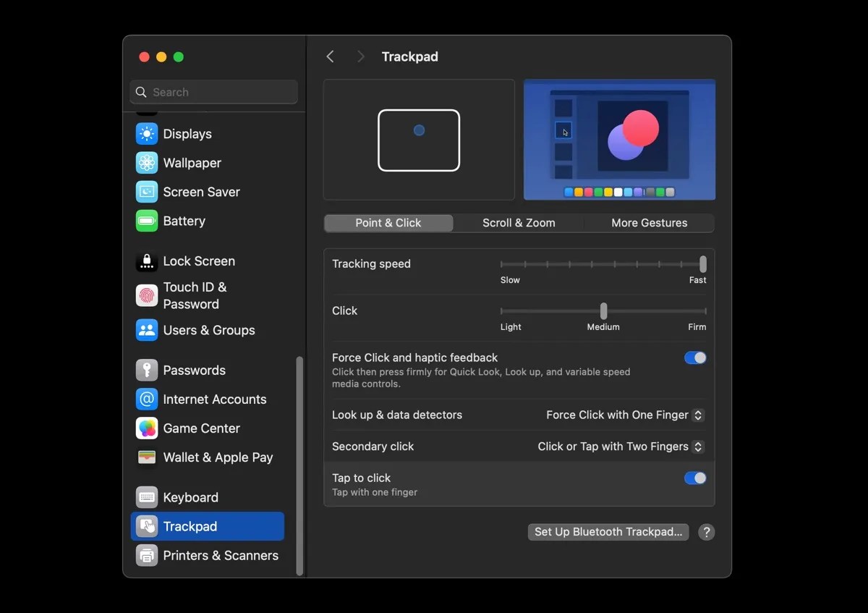
Task: Switch to the Scroll & Zoom tab
Action: click(x=518, y=223)
